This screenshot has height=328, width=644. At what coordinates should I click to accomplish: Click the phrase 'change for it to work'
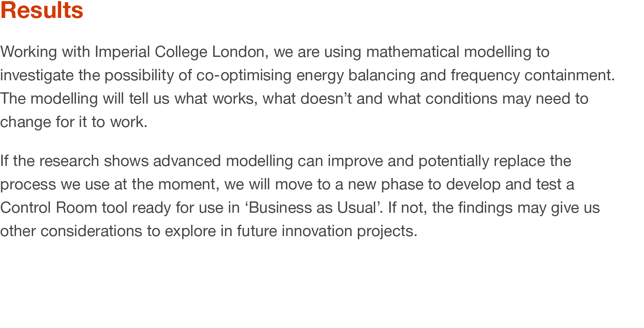click(x=73, y=122)
